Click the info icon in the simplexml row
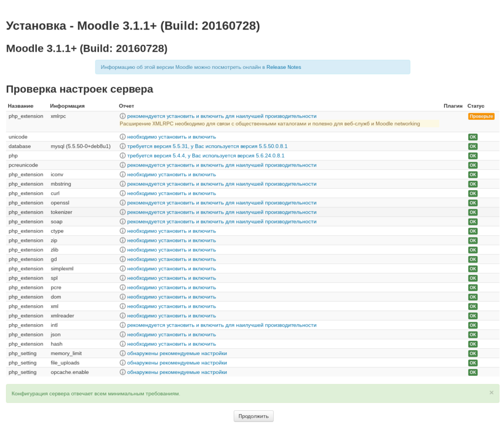 tap(123, 268)
